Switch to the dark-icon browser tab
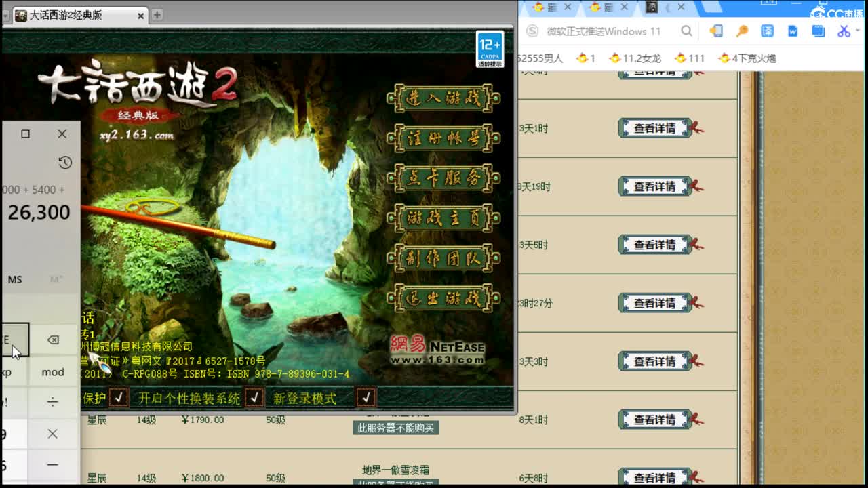This screenshot has width=868, height=488. click(652, 7)
